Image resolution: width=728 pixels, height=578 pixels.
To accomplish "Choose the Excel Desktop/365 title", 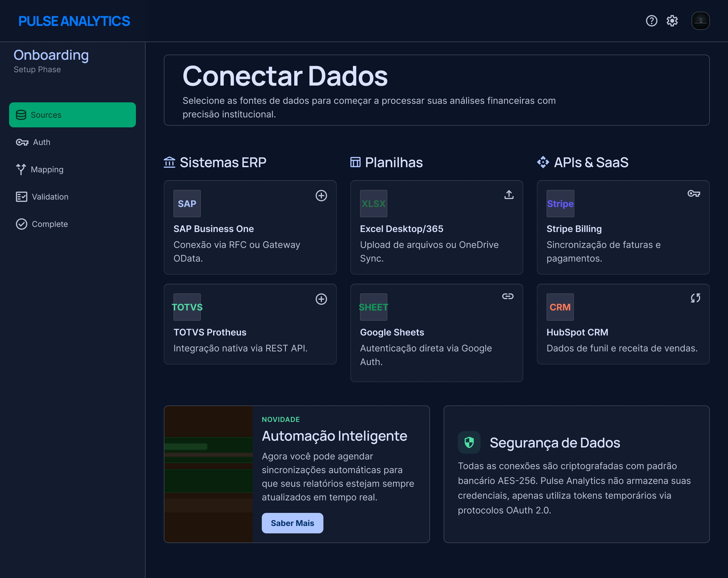I will click(402, 229).
